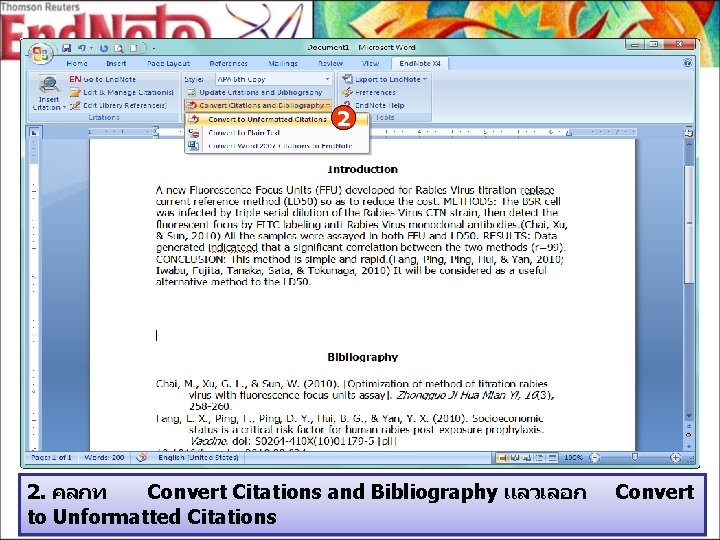Open Customize Quick Access Toolbar dropdown
This screenshot has width=720, height=540.
point(153,48)
